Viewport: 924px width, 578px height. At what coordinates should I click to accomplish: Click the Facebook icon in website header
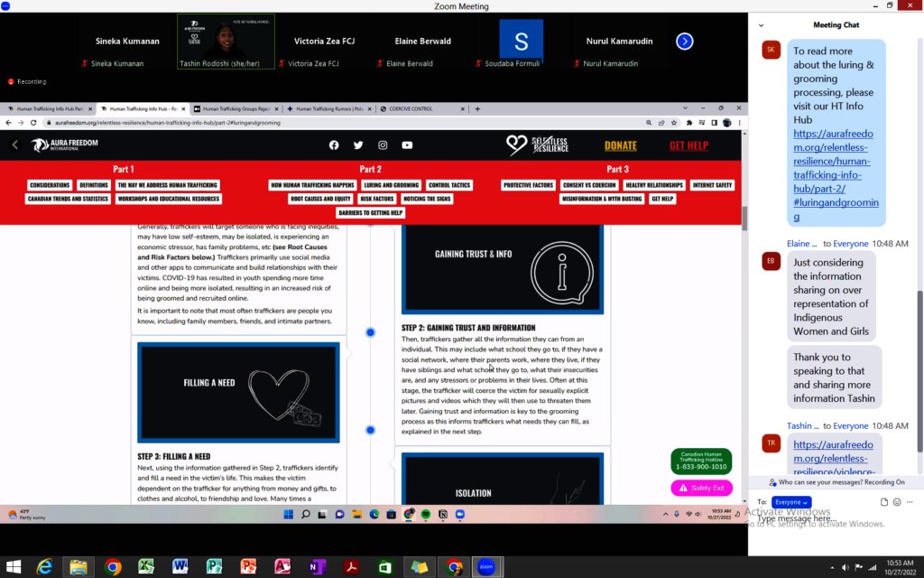(334, 145)
